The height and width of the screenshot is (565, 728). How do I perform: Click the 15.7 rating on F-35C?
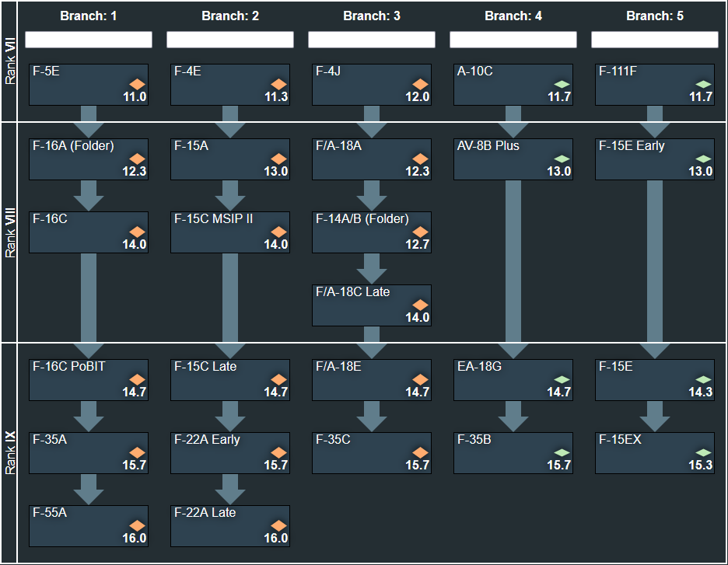coord(418,466)
